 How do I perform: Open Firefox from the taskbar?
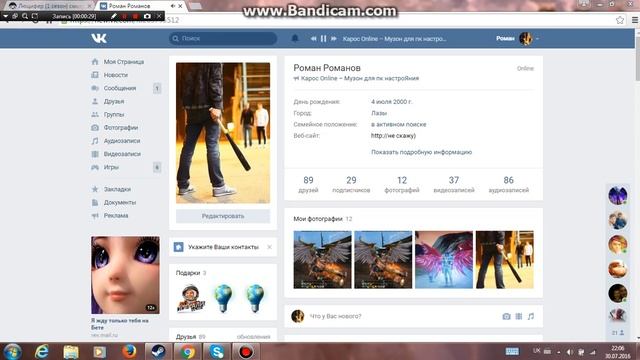[129, 351]
